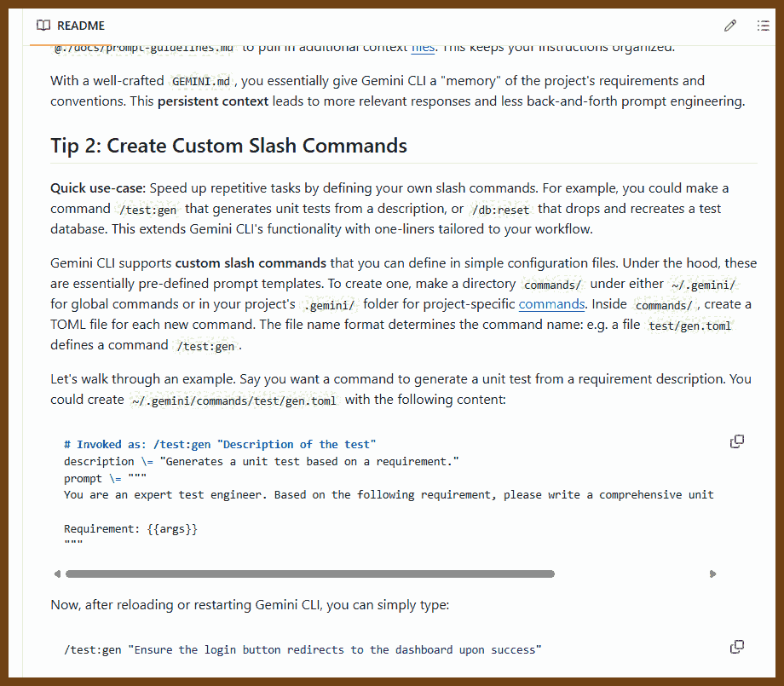
Task: Click the /db:reset inline code snippet
Action: coord(501,210)
